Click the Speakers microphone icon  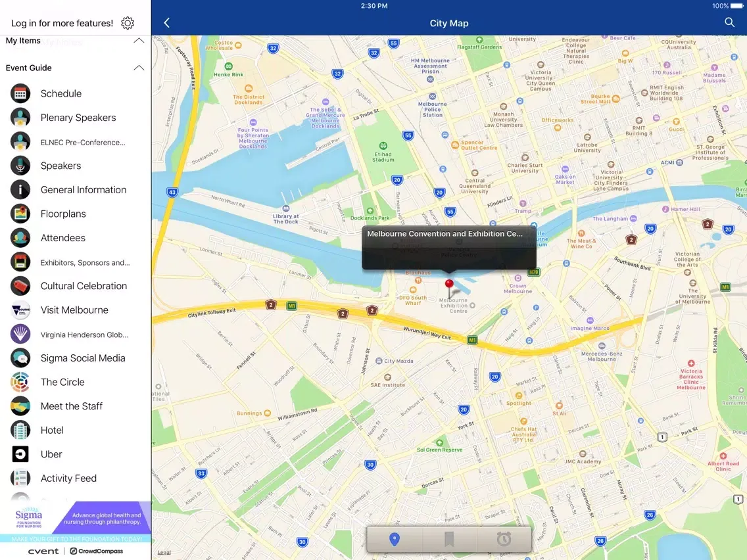20,166
